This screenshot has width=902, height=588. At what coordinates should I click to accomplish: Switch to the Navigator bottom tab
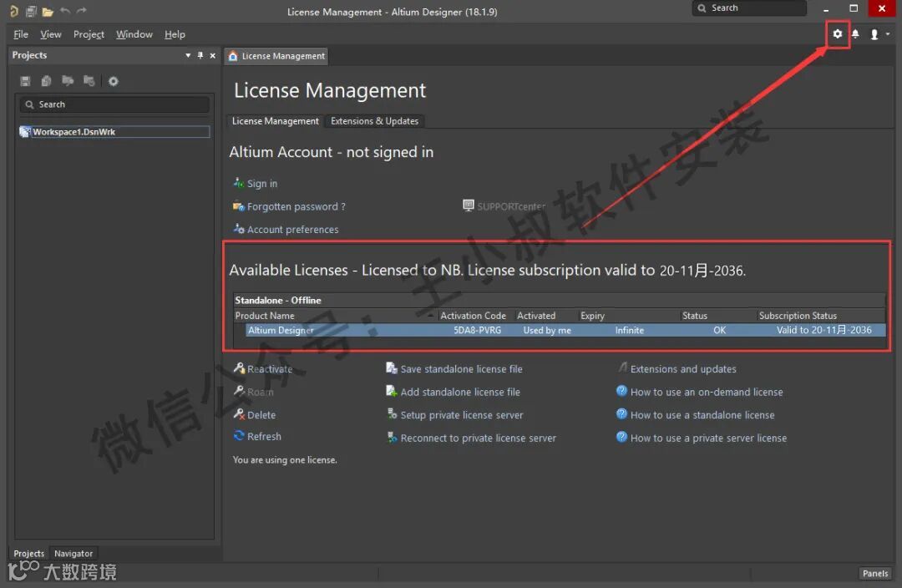[73, 554]
